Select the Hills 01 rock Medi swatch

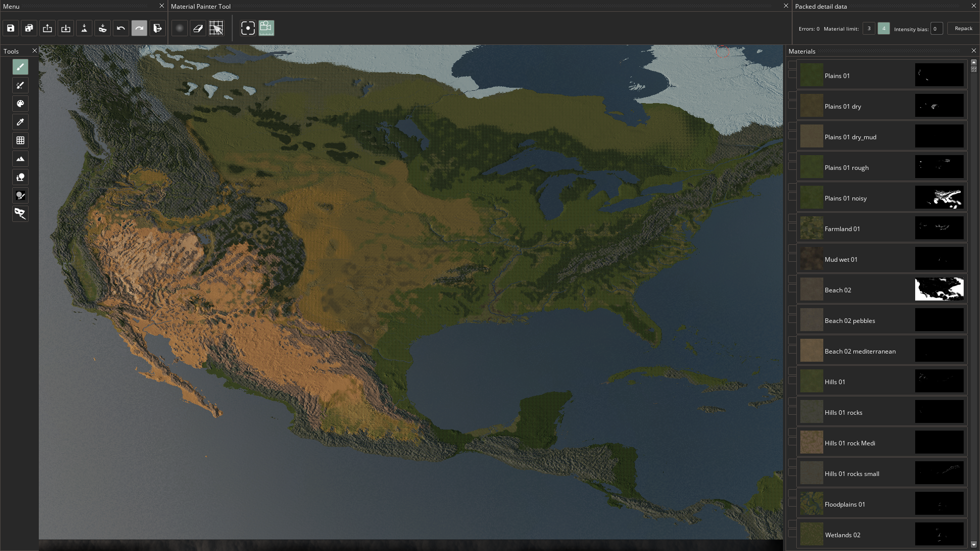(812, 442)
